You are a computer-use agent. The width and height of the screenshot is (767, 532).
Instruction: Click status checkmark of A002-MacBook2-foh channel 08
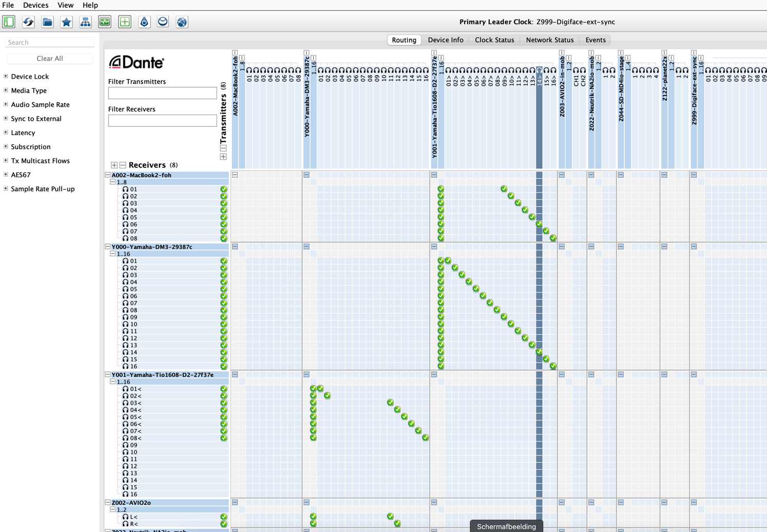(224, 238)
